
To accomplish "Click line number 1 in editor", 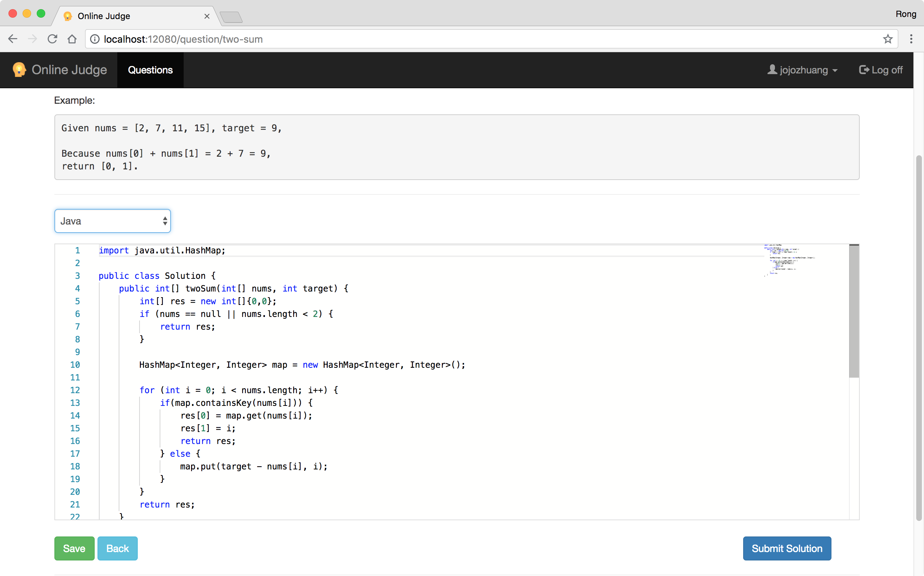I will [77, 250].
